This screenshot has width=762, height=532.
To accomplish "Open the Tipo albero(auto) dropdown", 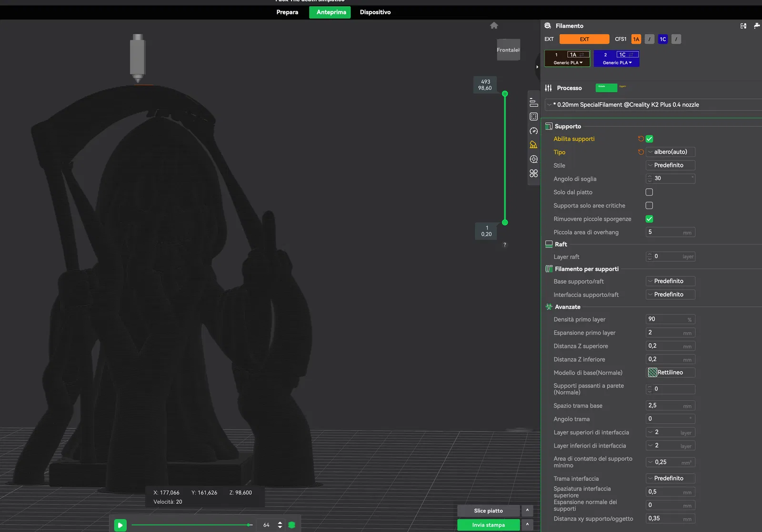I will [x=670, y=152].
